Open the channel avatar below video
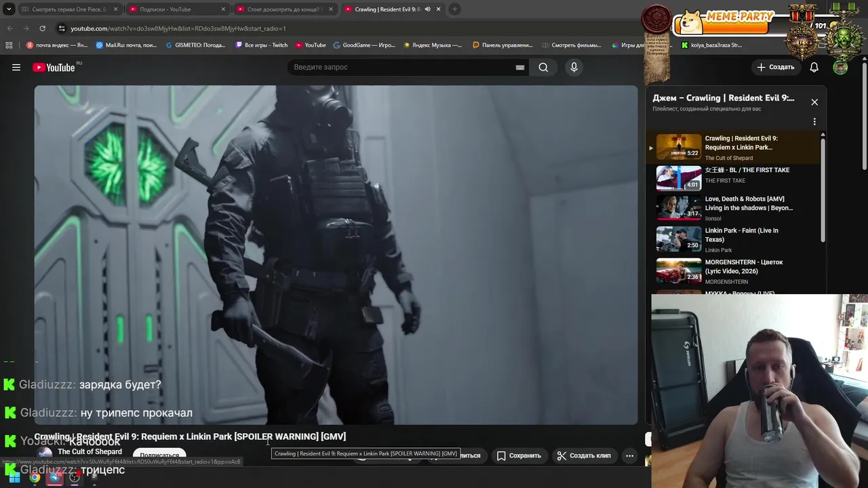Screen dimensions: 868x488 45,454
